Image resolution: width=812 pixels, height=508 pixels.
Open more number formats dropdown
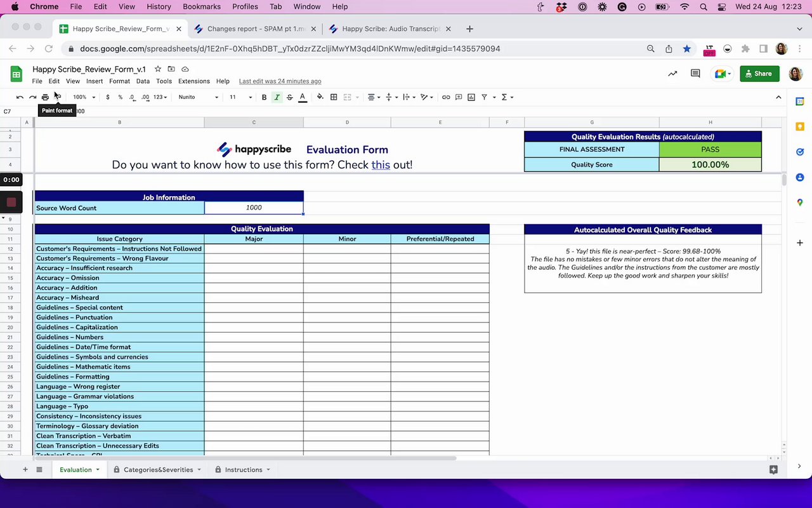pyautogui.click(x=160, y=97)
